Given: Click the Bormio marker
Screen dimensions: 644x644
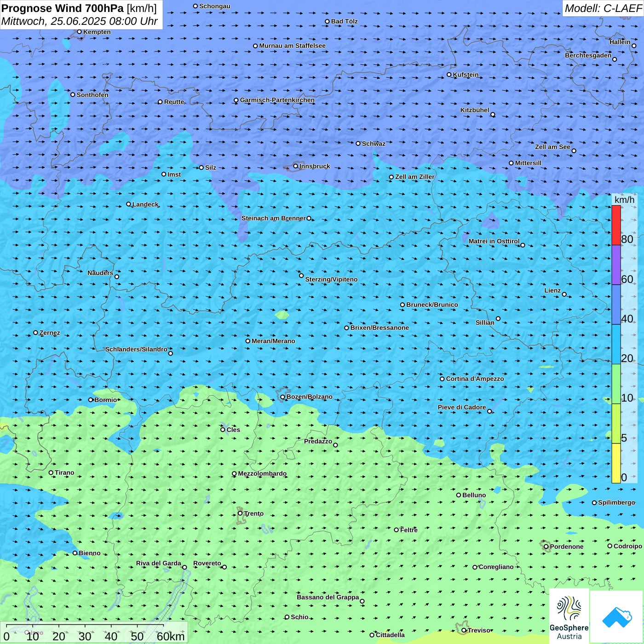Looking at the screenshot, I should (91, 400).
